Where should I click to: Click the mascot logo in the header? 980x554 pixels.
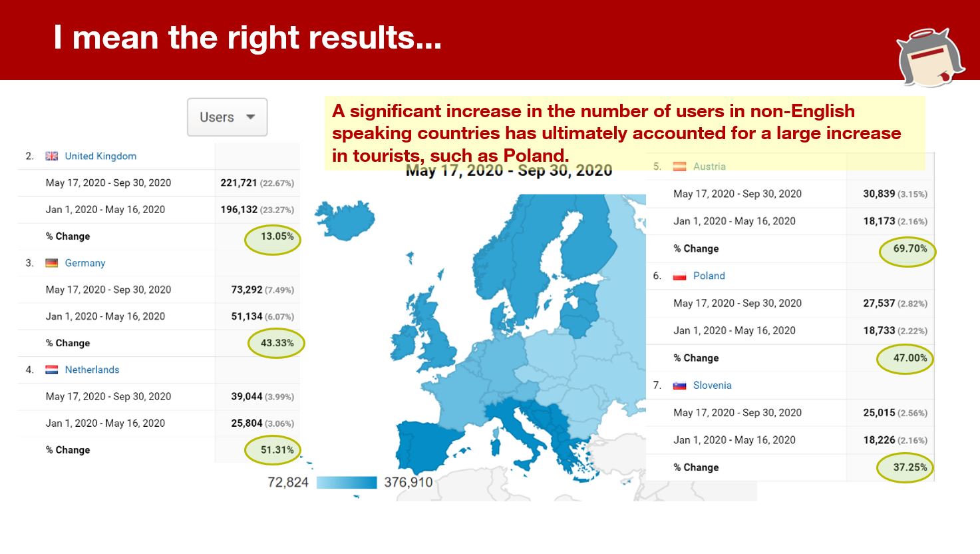pyautogui.click(x=931, y=57)
